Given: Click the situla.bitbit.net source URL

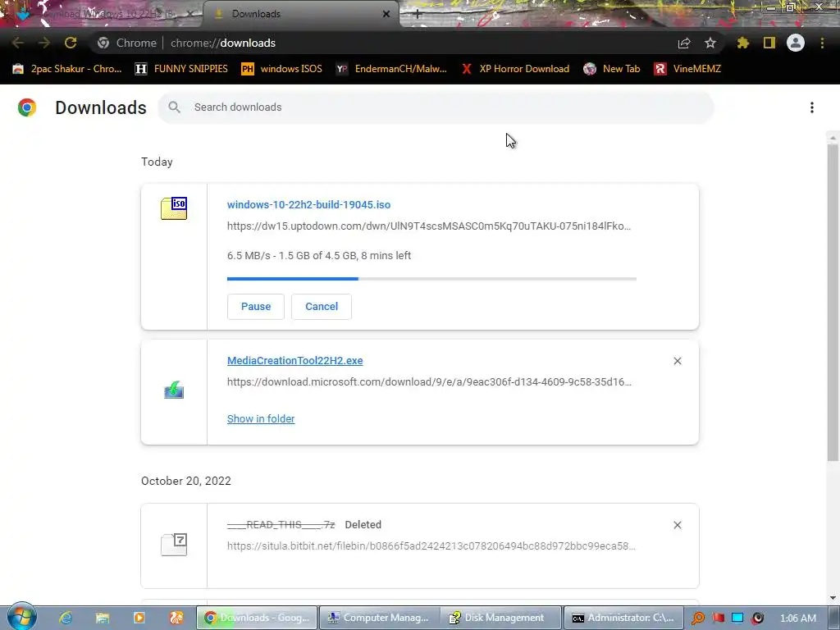Looking at the screenshot, I should click(x=431, y=546).
